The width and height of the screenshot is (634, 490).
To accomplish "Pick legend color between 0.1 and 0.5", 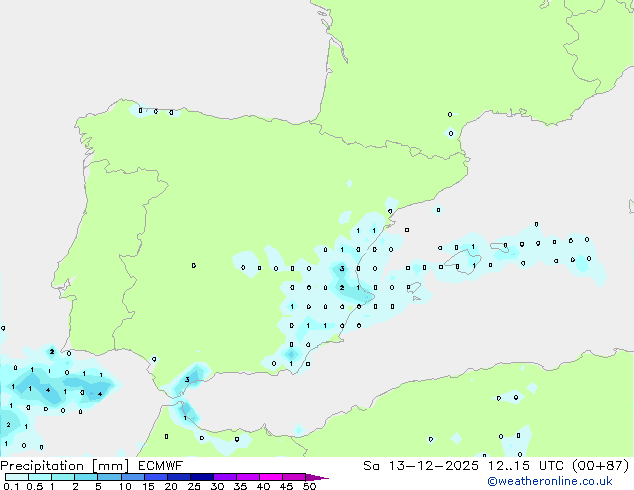I will tap(16, 477).
